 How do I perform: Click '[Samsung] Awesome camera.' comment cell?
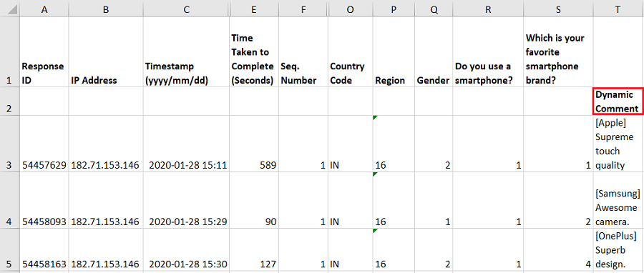coord(618,200)
